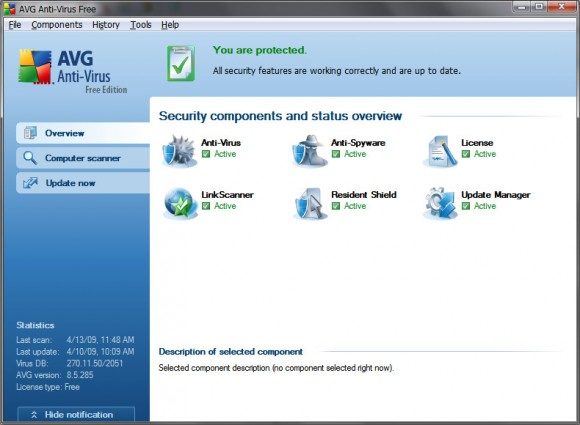Click the Anti-Spyware Active green checkmark
Viewport: 580px width, 425px height.
click(336, 154)
